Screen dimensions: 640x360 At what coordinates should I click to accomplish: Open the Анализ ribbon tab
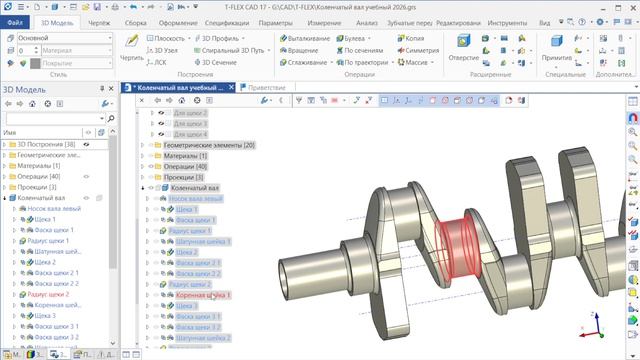tap(367, 23)
